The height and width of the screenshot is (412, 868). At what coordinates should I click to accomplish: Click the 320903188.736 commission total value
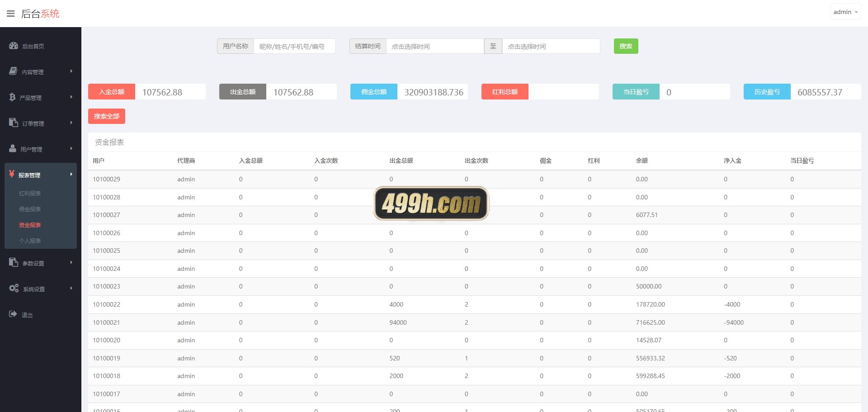[x=434, y=92]
